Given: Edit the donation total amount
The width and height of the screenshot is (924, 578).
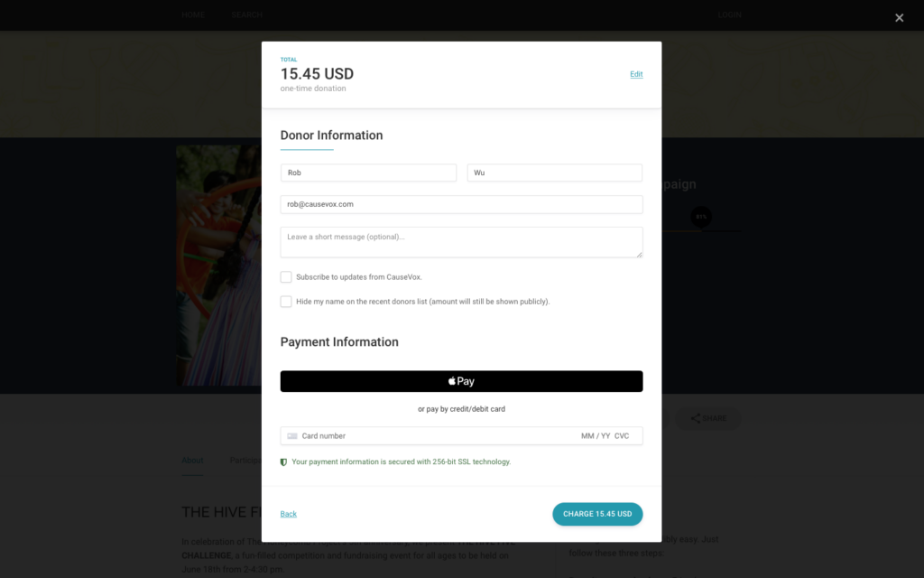Looking at the screenshot, I should [636, 74].
